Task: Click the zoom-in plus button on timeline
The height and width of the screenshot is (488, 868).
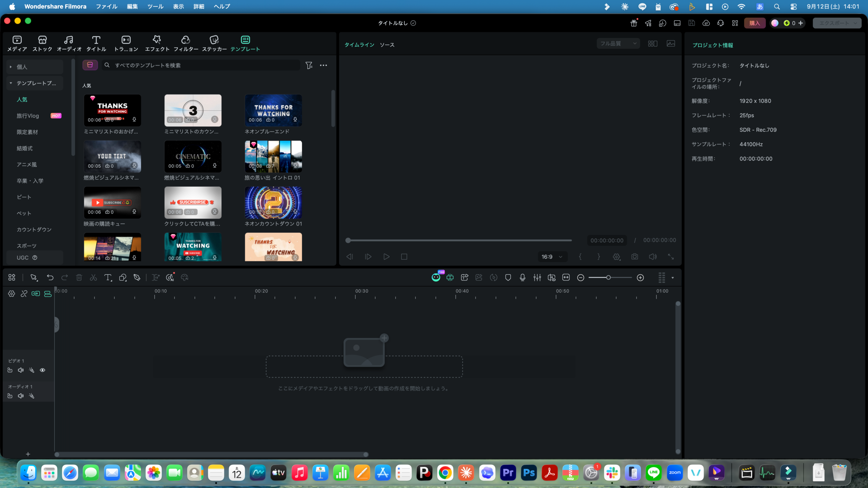Action: pos(640,278)
